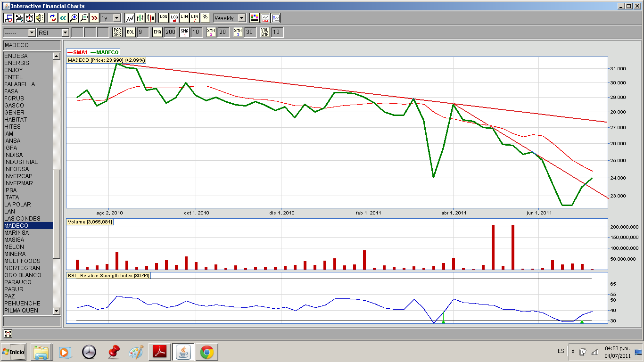
Task: Click the MADECO green legend entry
Action: pos(105,52)
